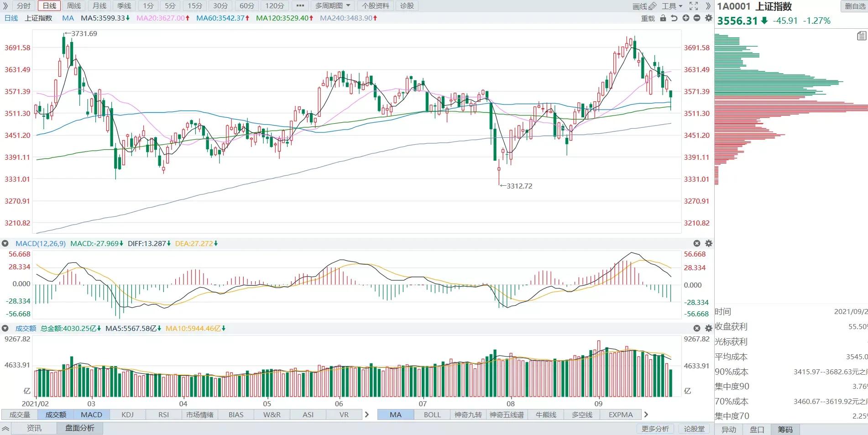Open more time periods ellipsis menu

(300, 6)
